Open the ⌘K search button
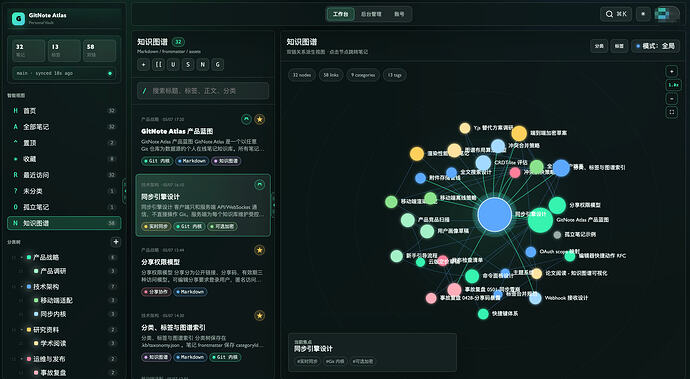The image size is (690, 379). coord(616,14)
